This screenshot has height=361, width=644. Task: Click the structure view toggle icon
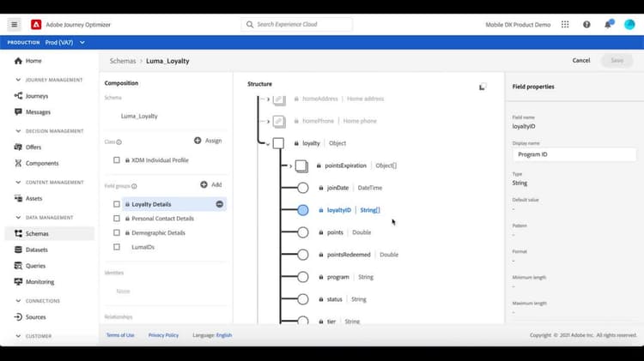point(483,87)
